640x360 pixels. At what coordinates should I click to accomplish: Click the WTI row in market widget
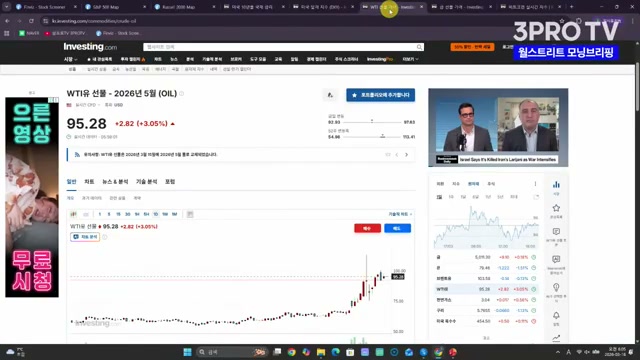tap(486, 289)
